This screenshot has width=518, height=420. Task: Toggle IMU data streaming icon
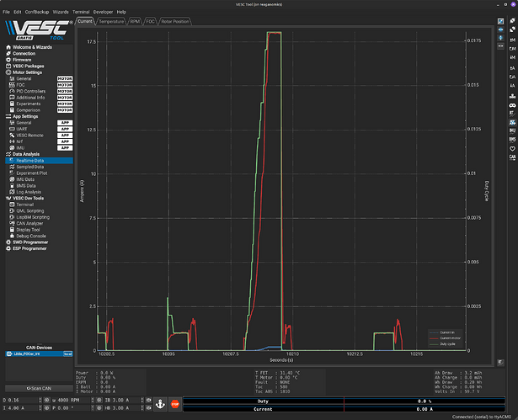coord(512,130)
